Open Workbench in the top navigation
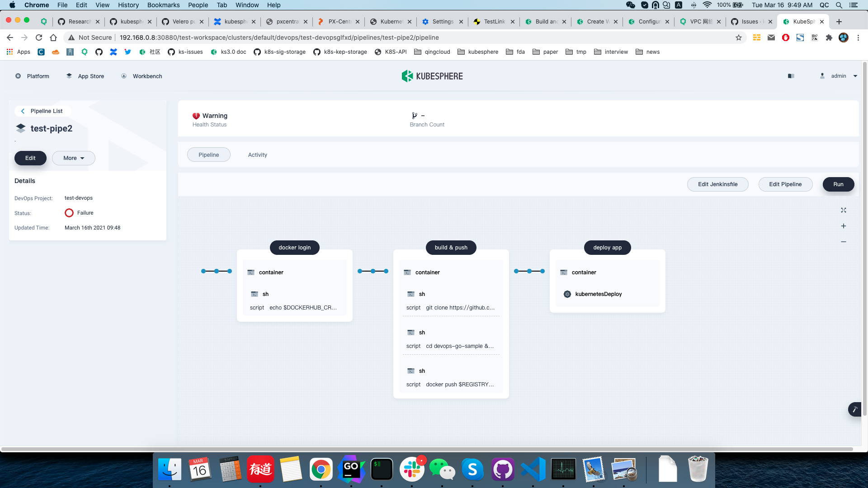 click(142, 76)
